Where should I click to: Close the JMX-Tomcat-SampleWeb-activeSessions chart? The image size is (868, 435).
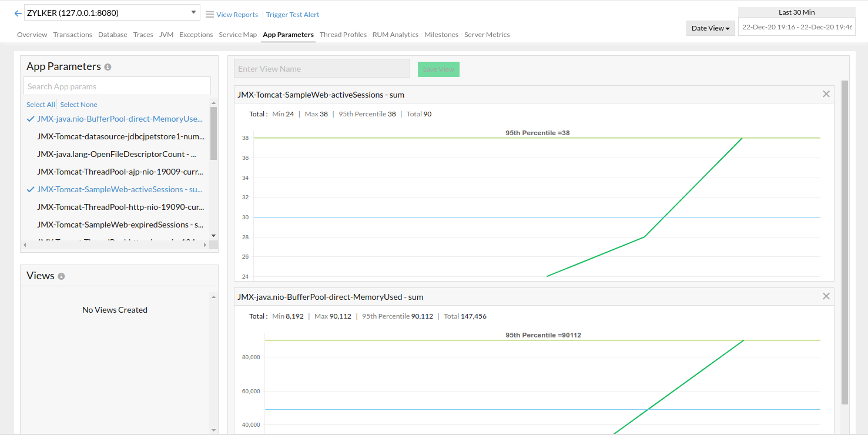pyautogui.click(x=826, y=94)
